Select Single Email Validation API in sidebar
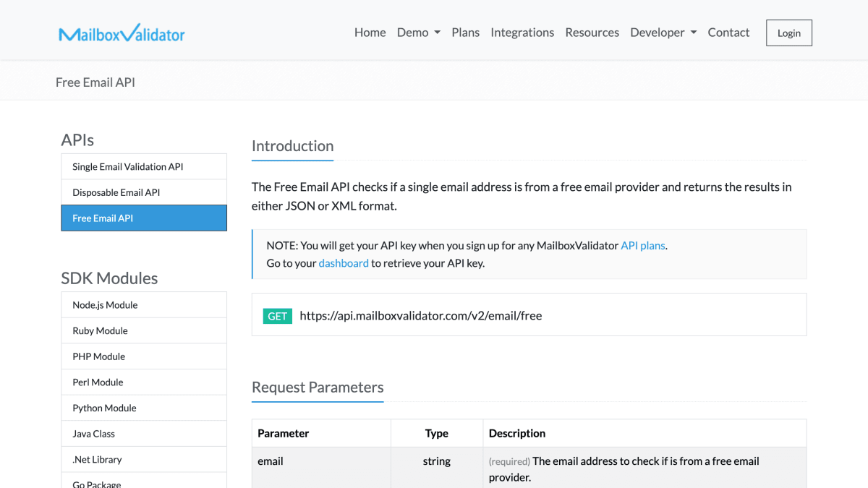The image size is (868, 488). pos(144,166)
